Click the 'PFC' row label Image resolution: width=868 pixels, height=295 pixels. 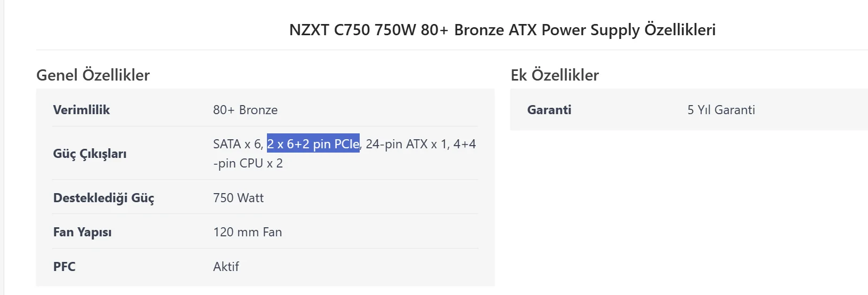pos(64,267)
